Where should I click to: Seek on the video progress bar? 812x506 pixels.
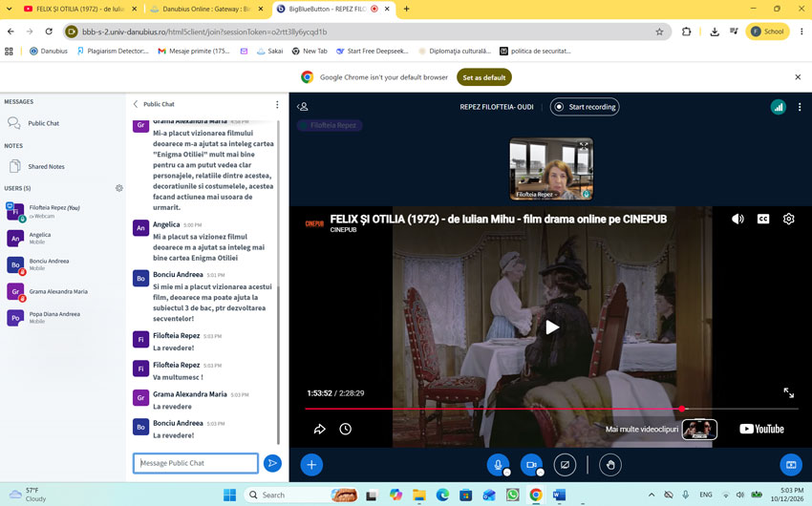click(551, 409)
